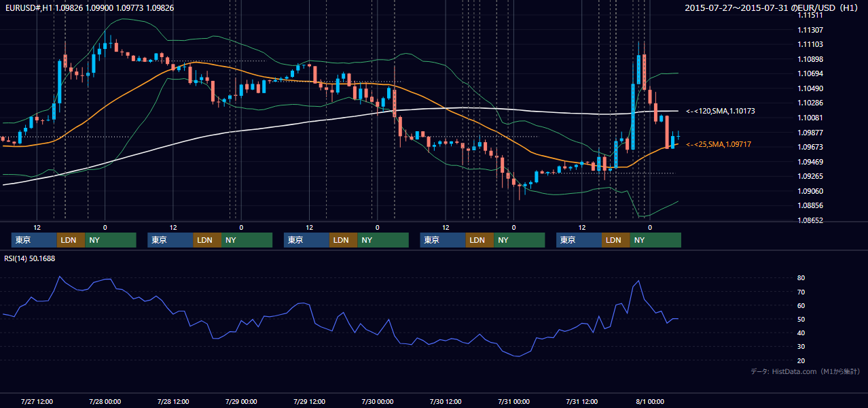Click RSI scale value 50
The height and width of the screenshot is (408, 868).
pos(801,319)
